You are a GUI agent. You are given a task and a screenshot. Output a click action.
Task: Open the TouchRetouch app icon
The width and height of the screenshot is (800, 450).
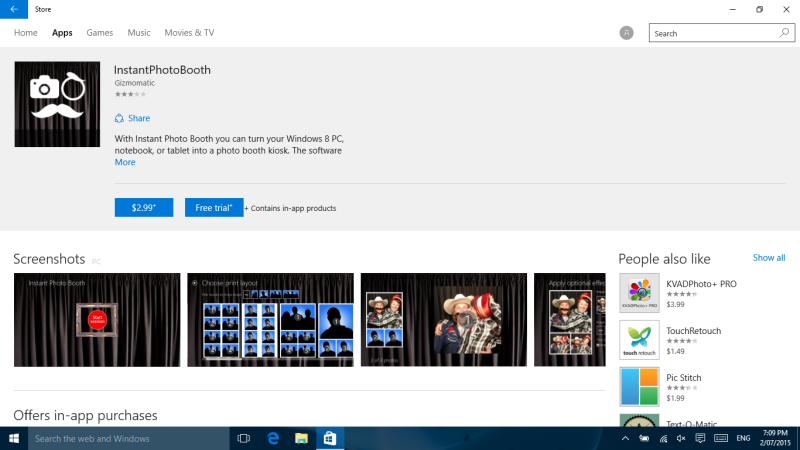639,340
